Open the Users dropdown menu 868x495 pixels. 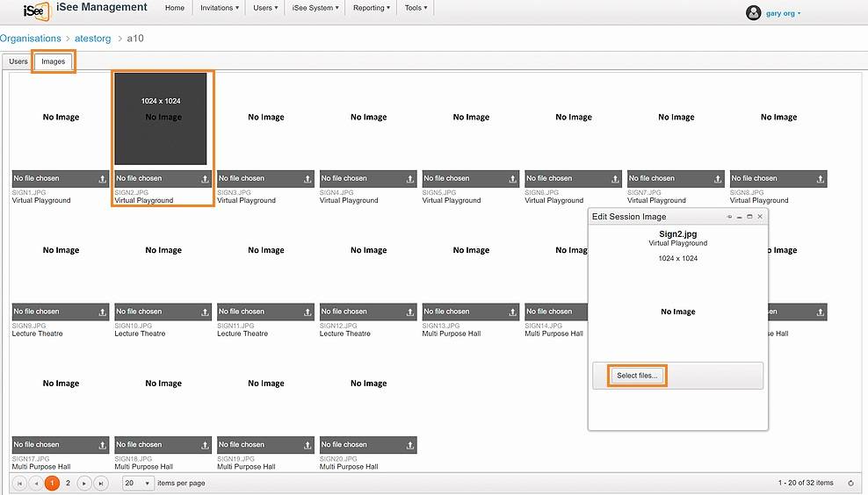[265, 8]
